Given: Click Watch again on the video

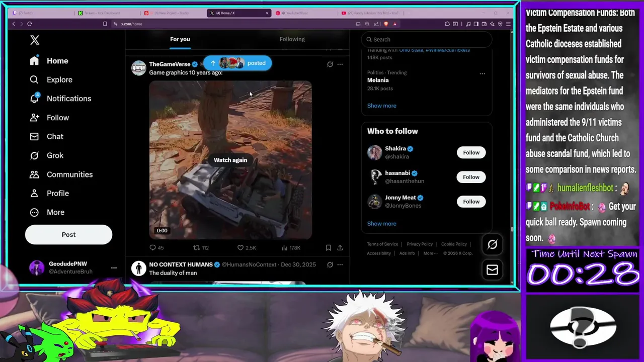Looking at the screenshot, I should click(x=230, y=160).
